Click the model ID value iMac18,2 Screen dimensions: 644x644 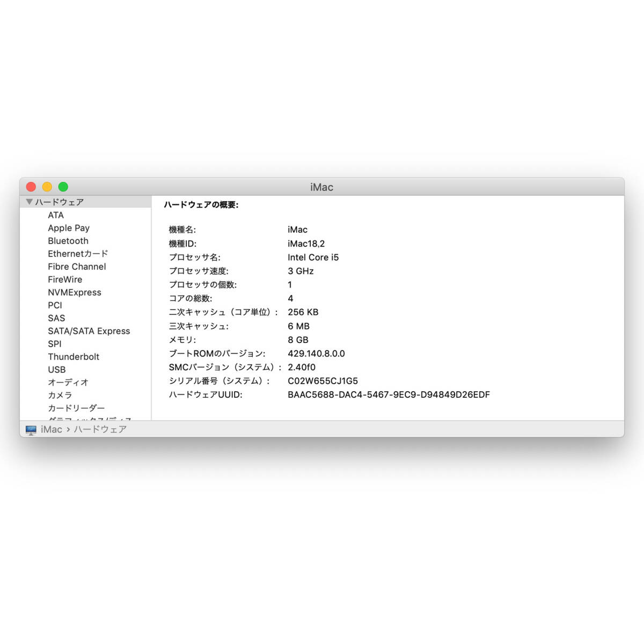point(306,244)
